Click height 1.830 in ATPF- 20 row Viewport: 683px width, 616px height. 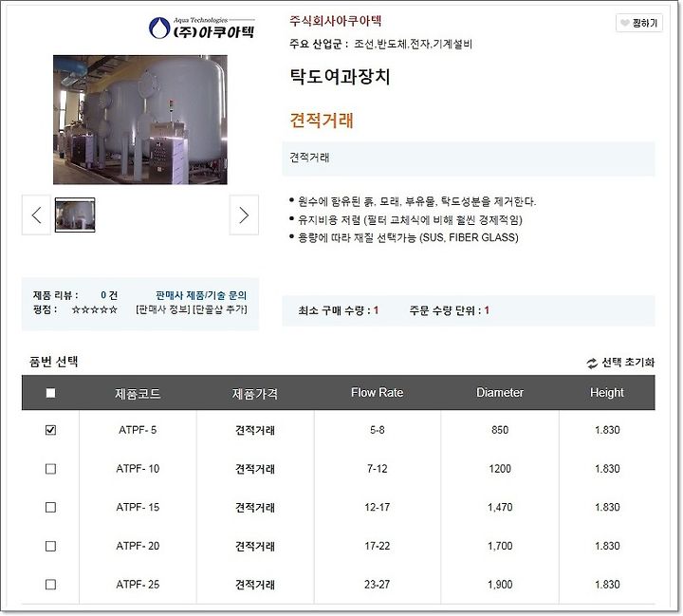607,546
